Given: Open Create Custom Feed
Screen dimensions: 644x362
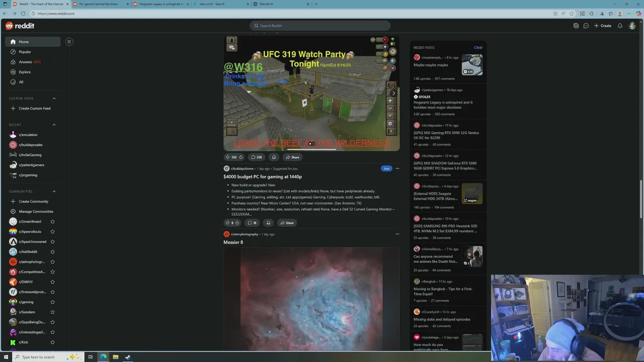Looking at the screenshot, I should (33, 109).
